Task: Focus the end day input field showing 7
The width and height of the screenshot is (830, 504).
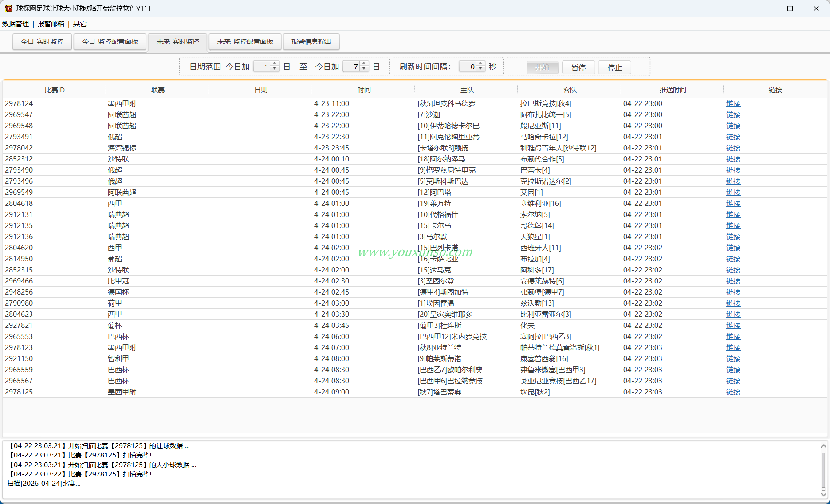Action: [x=352, y=67]
